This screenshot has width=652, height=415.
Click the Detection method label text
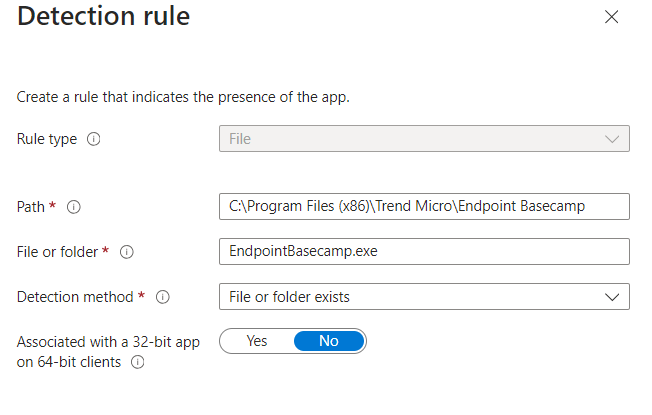(x=75, y=297)
